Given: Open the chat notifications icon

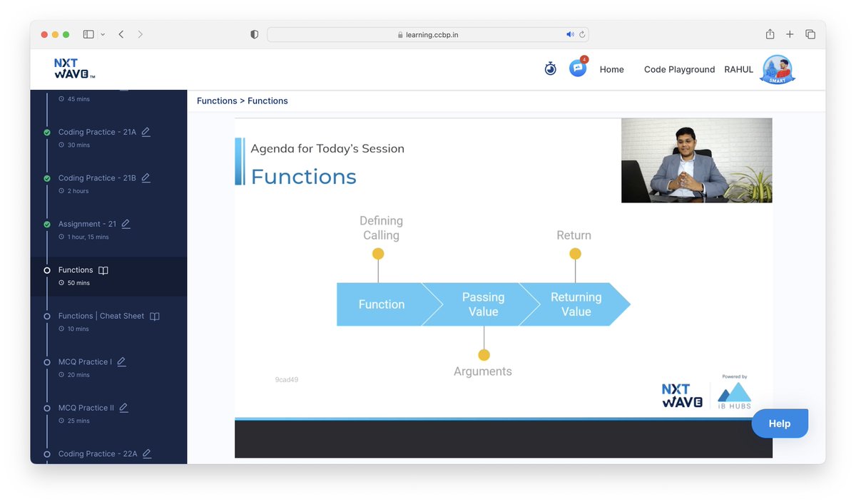Looking at the screenshot, I should tap(578, 68).
